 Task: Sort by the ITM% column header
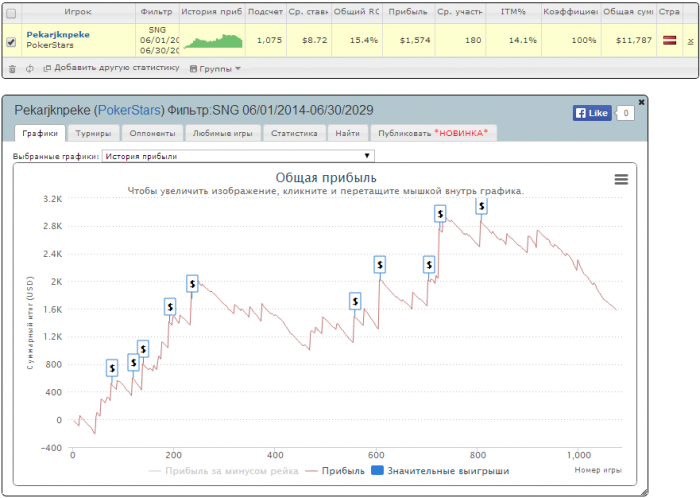point(513,12)
